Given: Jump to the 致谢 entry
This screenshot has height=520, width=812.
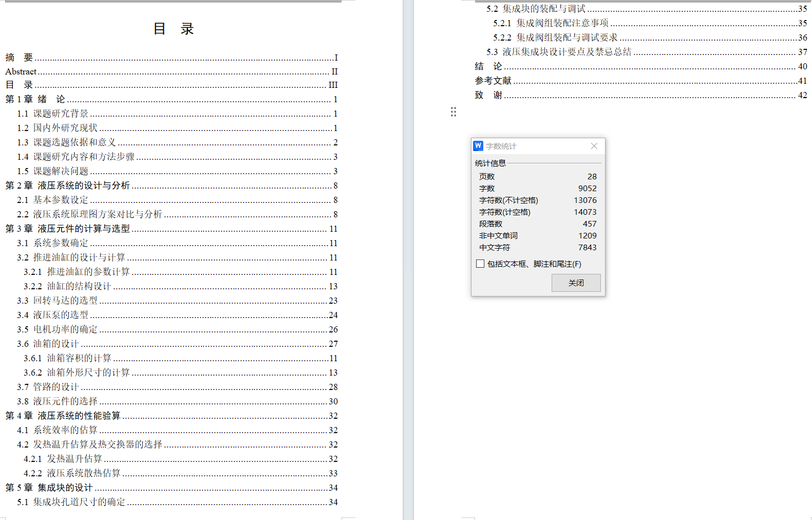Looking at the screenshot, I should tap(641, 95).
